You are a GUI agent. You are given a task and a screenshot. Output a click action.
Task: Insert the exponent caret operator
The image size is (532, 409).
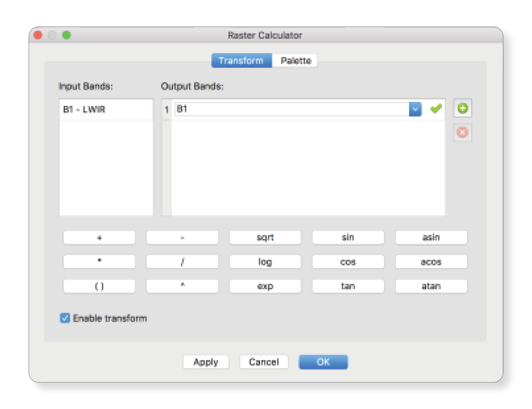click(182, 286)
